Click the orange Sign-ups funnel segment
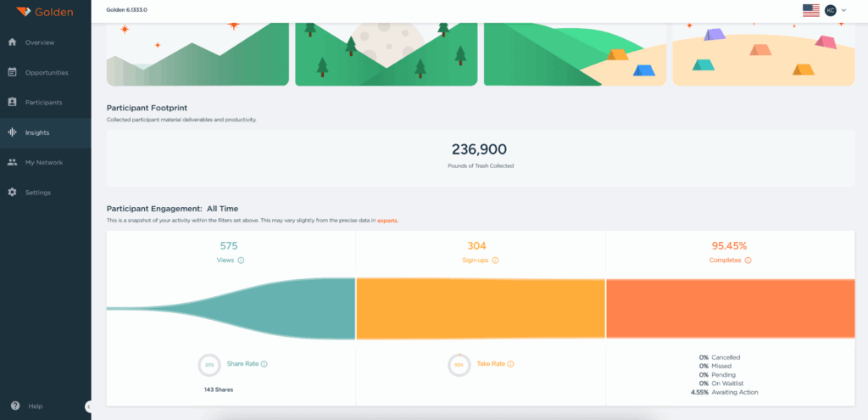 click(480, 309)
